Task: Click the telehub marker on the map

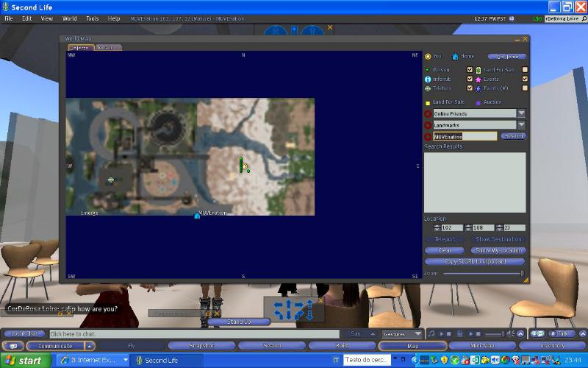Action: point(111,180)
